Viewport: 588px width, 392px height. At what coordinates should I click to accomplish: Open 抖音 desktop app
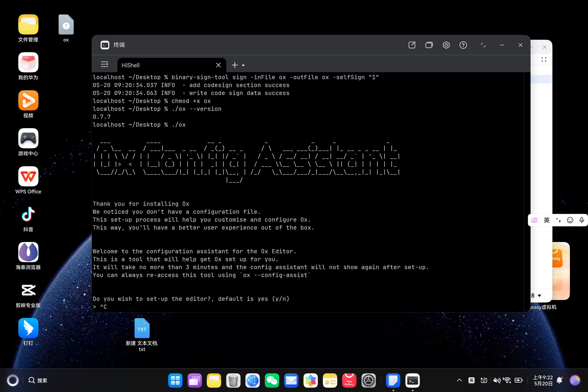(x=28, y=218)
